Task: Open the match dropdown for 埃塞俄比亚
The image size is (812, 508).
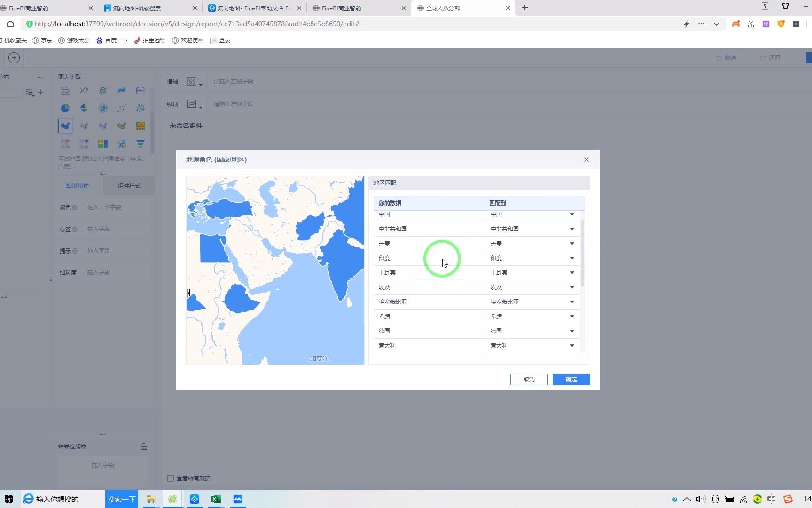Action: [572, 302]
